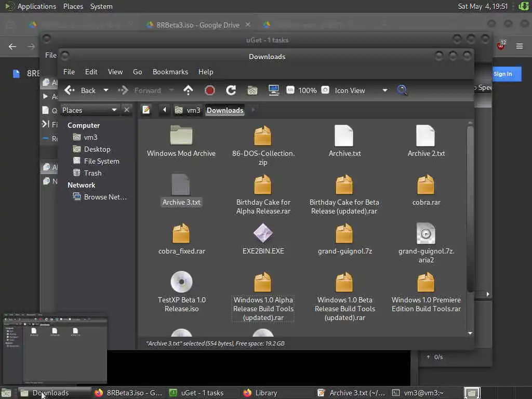Click the file view vertical scrollbar
Screen dimensions: 532x399
point(470,209)
